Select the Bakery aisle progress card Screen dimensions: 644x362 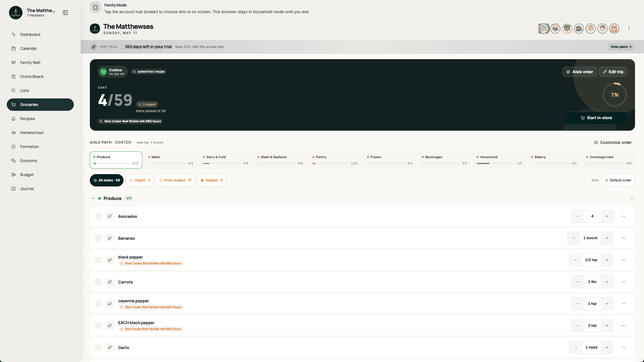point(554,160)
